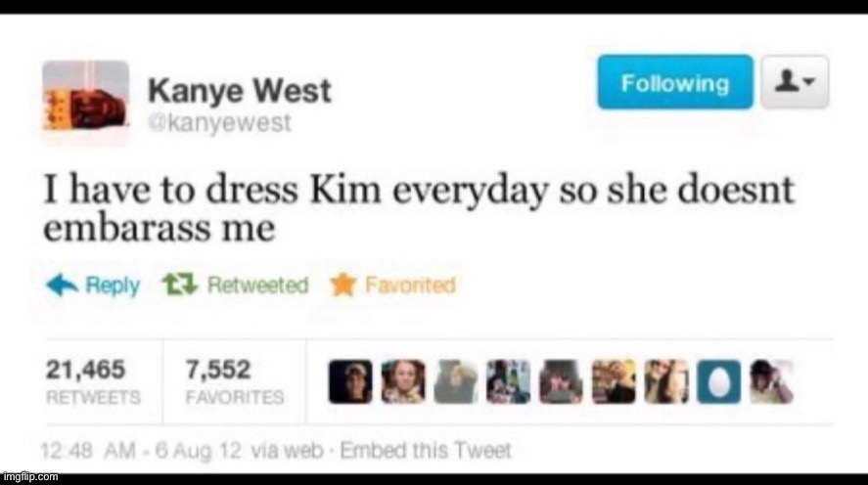The width and height of the screenshot is (868, 485).
Task: Click the green Retweeted arrows icon
Action: point(180,285)
